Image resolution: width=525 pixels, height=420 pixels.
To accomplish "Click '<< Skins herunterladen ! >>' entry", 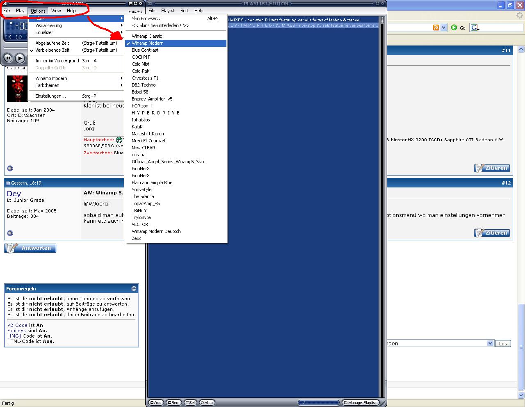I will point(176,25).
